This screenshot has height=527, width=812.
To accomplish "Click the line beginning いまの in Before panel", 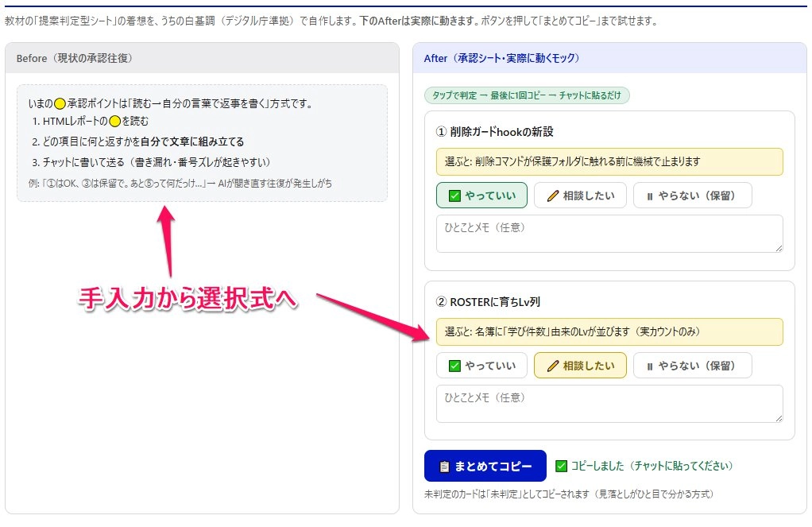I will coord(171,103).
